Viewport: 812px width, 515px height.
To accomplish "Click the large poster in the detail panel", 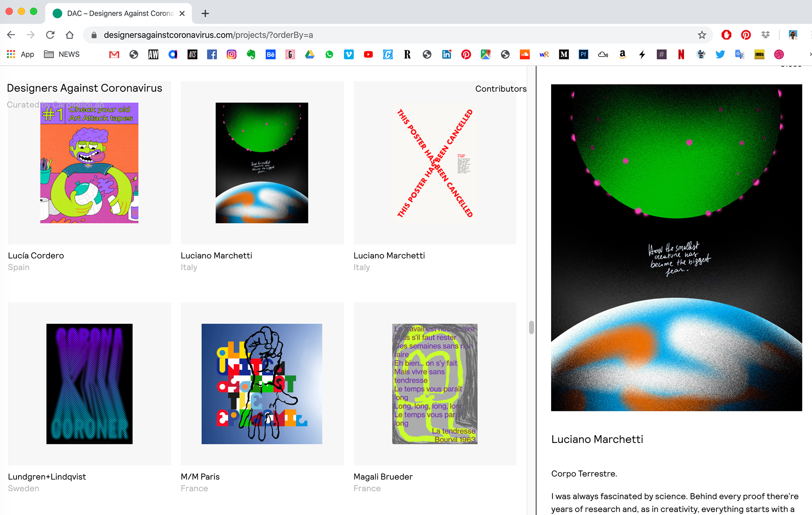I will pyautogui.click(x=676, y=247).
